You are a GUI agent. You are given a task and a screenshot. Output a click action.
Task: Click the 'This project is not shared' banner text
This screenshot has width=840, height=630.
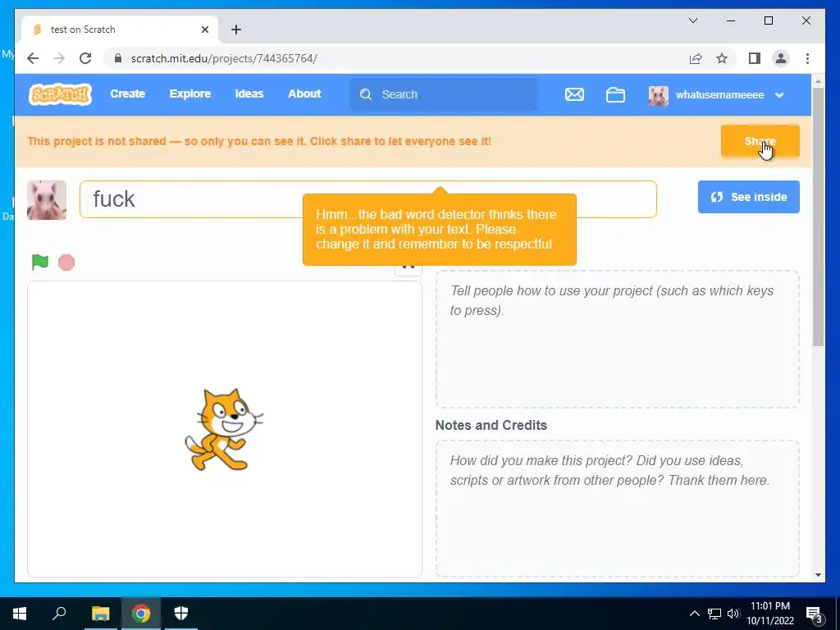coord(259,141)
